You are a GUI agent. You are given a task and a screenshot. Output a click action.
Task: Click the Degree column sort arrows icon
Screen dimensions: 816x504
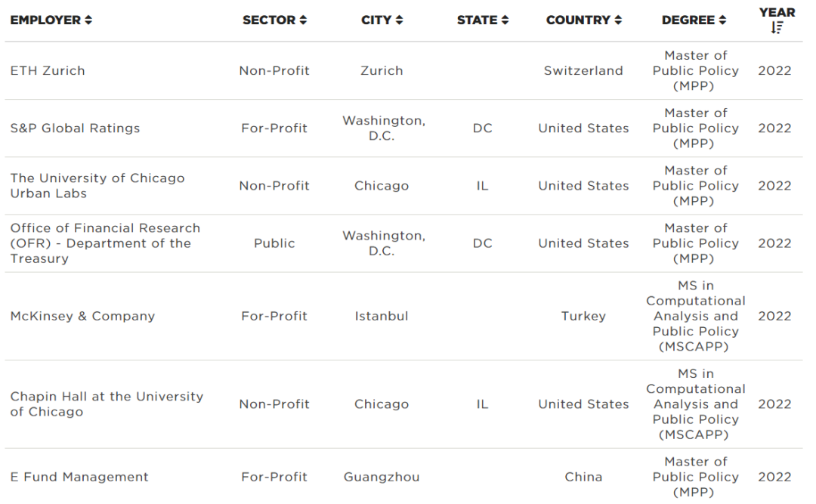[x=722, y=20]
